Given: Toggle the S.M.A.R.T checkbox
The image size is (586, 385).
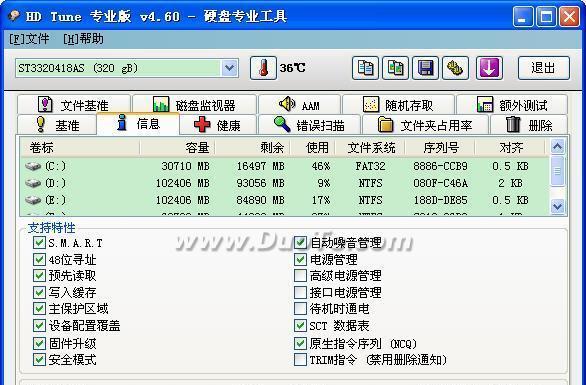Looking at the screenshot, I should click(39, 243).
